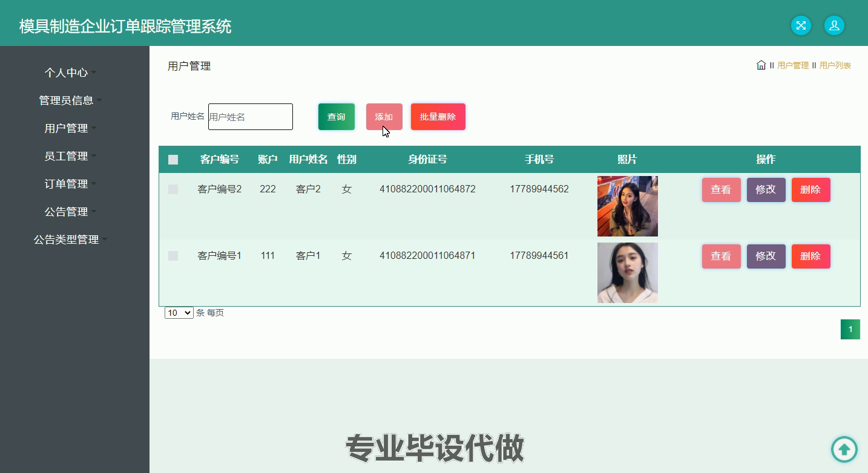Click 查看 for 客户1 row
Image resolution: width=868 pixels, height=473 pixels.
click(x=721, y=256)
